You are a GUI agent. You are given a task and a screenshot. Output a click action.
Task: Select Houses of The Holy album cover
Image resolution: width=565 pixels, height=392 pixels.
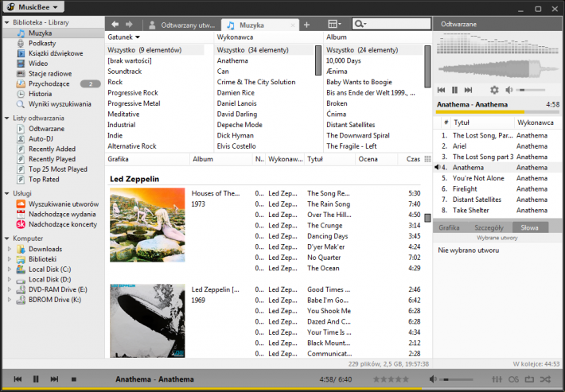coord(147,225)
